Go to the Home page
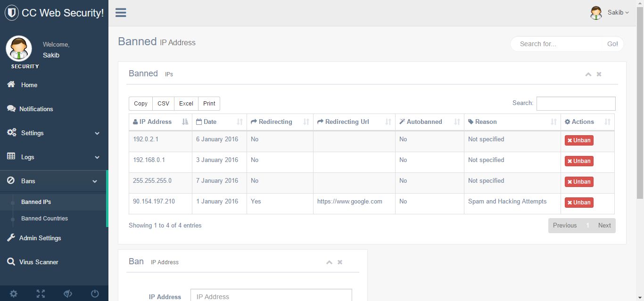 29,85
